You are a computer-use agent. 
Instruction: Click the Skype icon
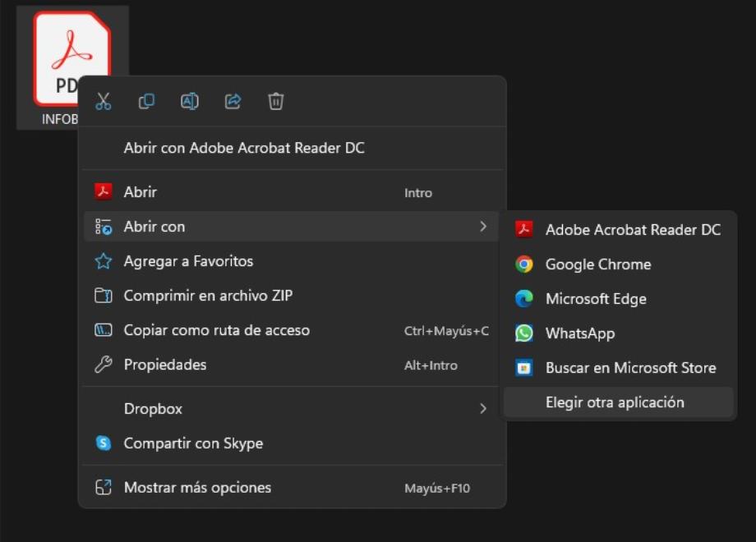coord(104,443)
